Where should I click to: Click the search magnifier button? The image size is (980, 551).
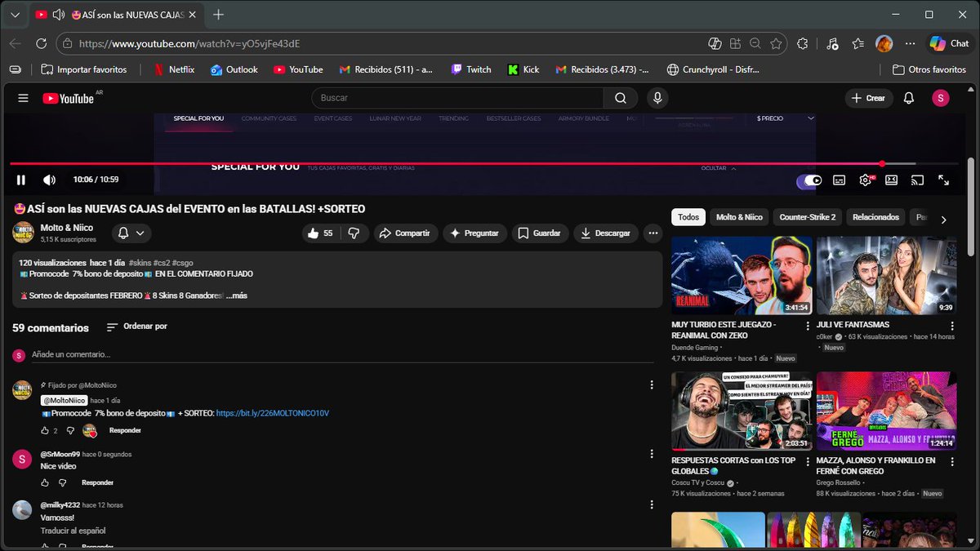pos(621,98)
